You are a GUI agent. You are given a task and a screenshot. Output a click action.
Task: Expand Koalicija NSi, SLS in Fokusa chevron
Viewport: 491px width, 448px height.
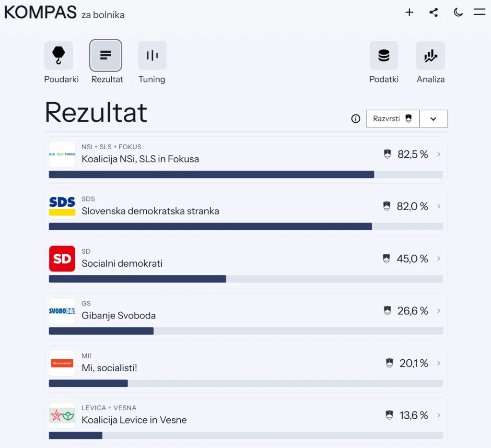tap(439, 154)
